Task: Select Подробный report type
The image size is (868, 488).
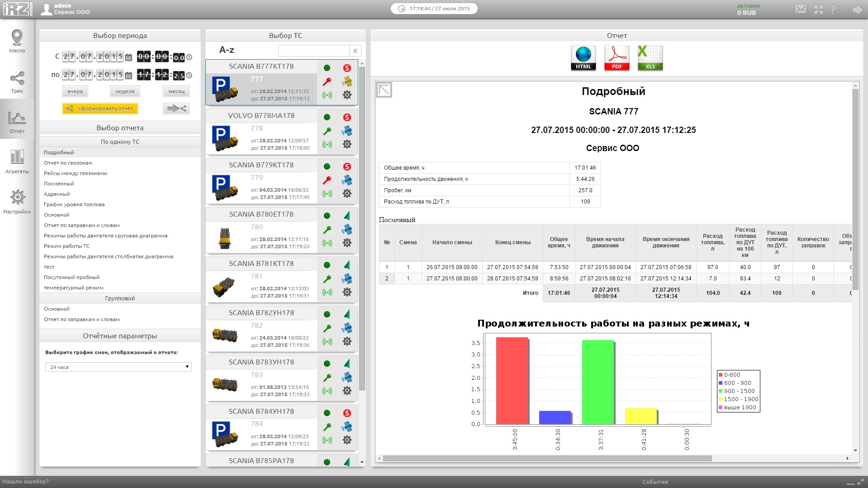Action: (x=120, y=152)
